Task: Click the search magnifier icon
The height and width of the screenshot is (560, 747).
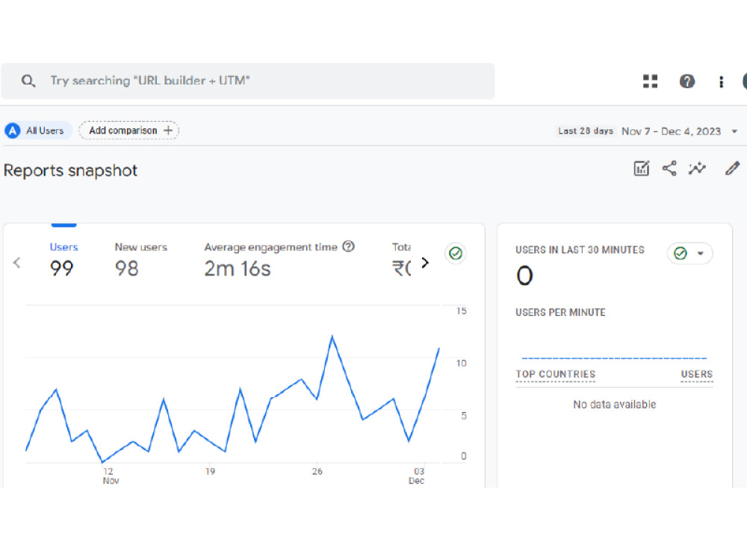Action: click(28, 81)
